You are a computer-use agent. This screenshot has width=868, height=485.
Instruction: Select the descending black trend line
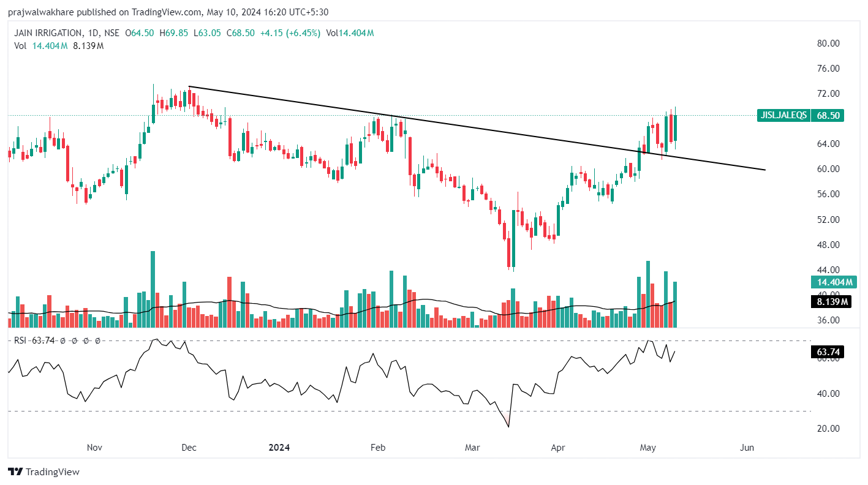pyautogui.click(x=477, y=128)
